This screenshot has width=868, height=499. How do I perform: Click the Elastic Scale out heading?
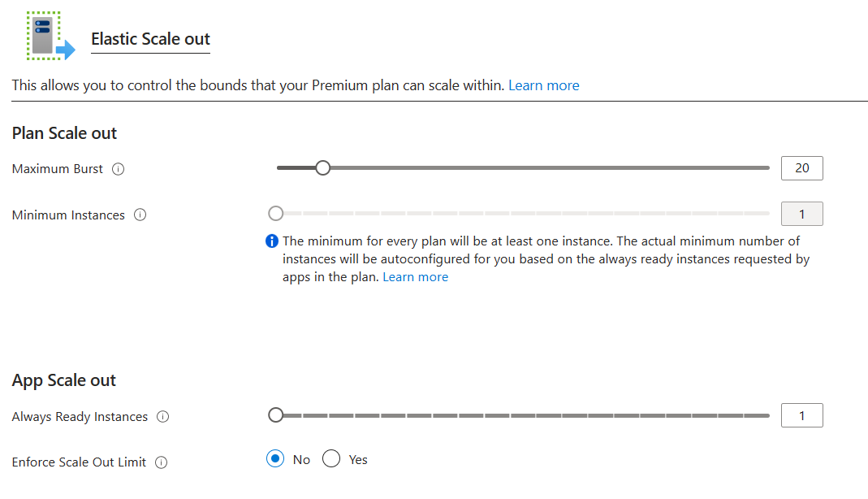[150, 39]
